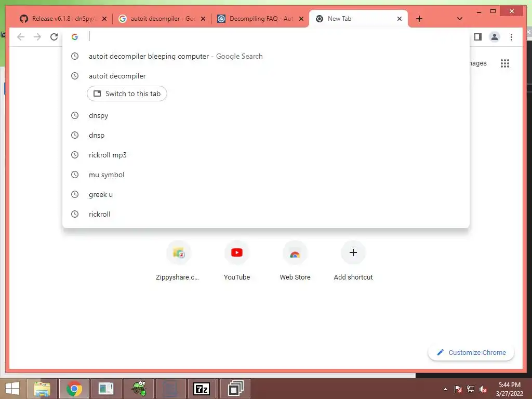Reload the page
The image size is (532, 399).
pos(54,37)
